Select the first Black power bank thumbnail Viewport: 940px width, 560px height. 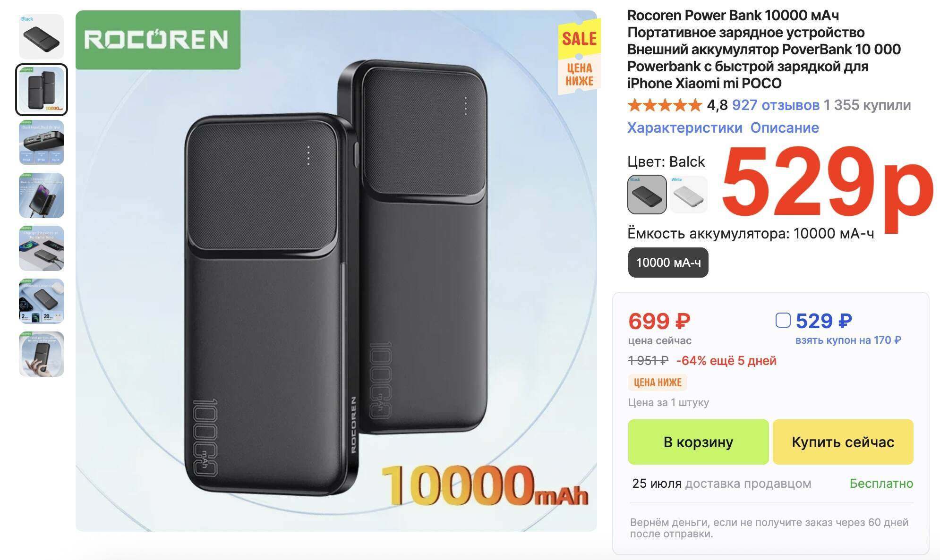pyautogui.click(x=42, y=37)
